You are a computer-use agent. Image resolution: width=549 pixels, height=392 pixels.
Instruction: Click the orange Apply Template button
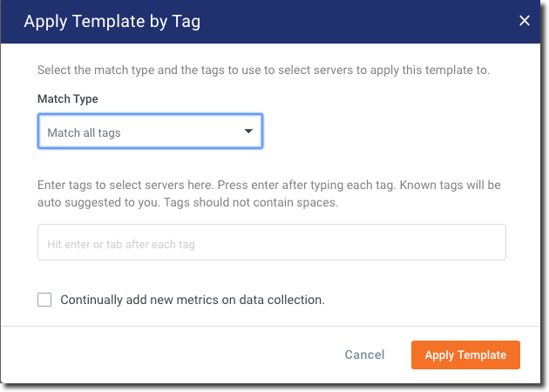pyautogui.click(x=465, y=355)
